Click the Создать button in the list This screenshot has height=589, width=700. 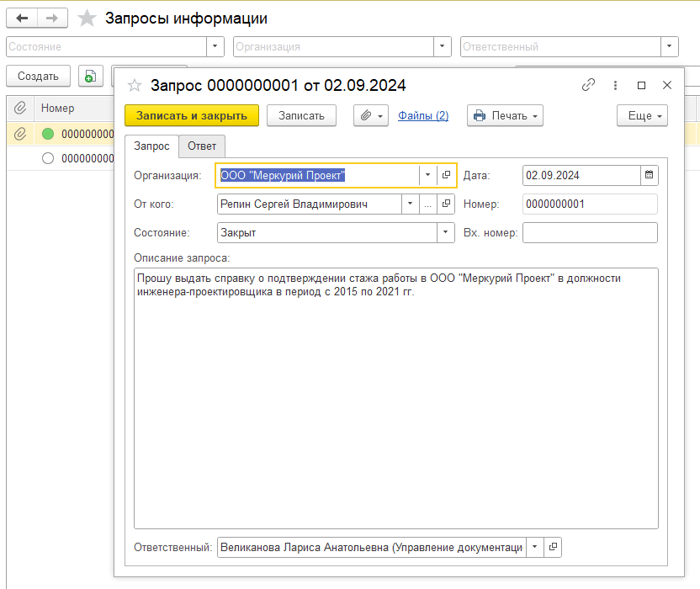(x=38, y=76)
